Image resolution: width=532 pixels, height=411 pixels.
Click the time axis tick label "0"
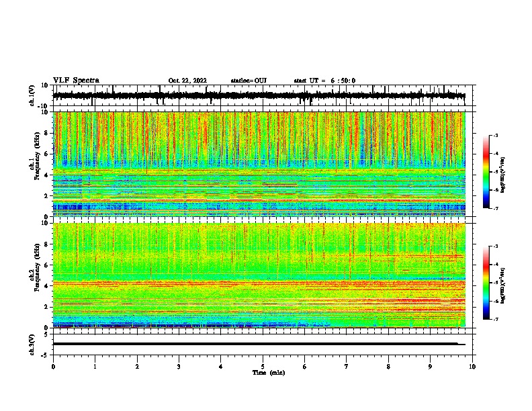[53, 367]
